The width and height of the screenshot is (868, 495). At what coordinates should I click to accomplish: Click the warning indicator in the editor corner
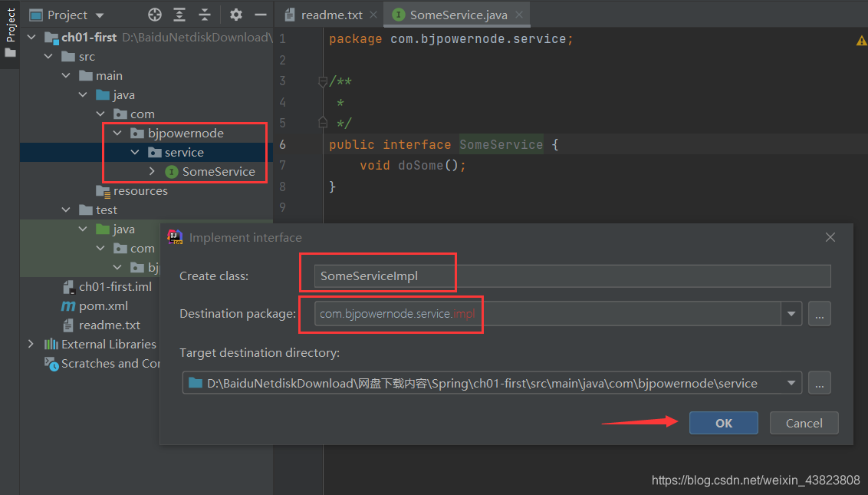[x=861, y=41]
